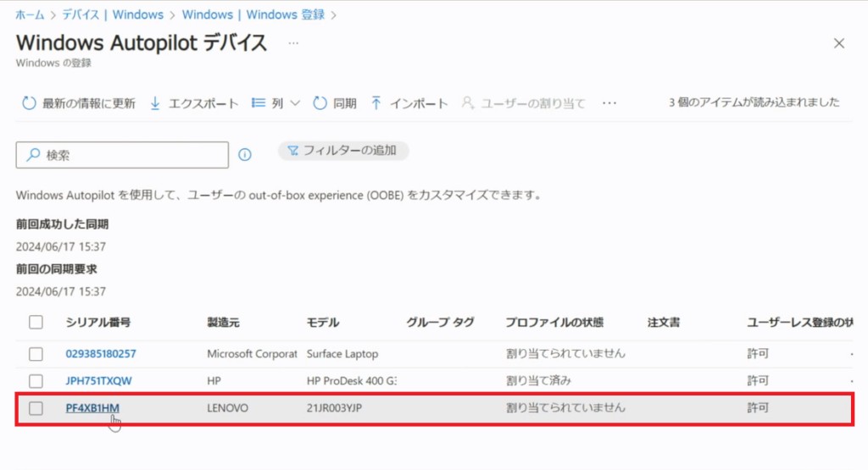Close the Windows Autopilot devices pane
This screenshot has width=868, height=470.
[839, 43]
